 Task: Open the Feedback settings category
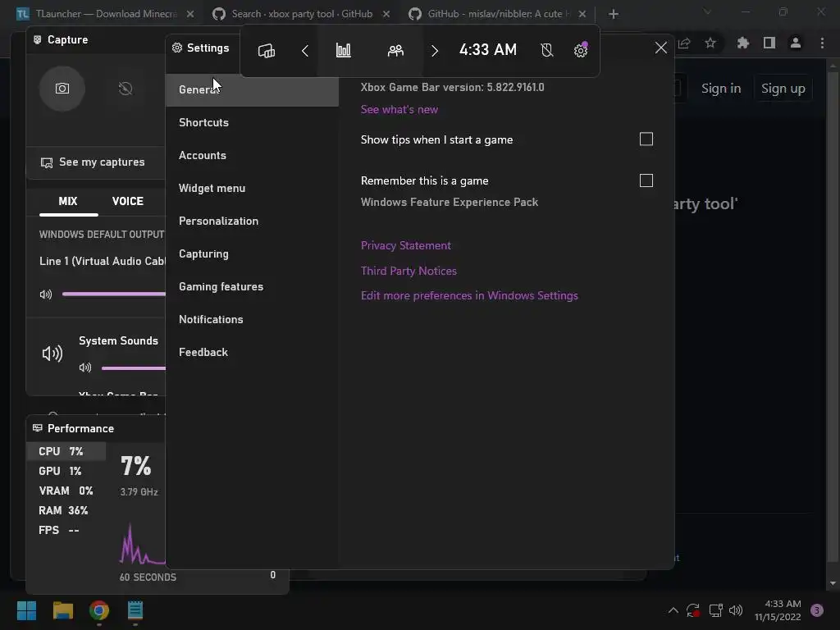click(x=253, y=352)
